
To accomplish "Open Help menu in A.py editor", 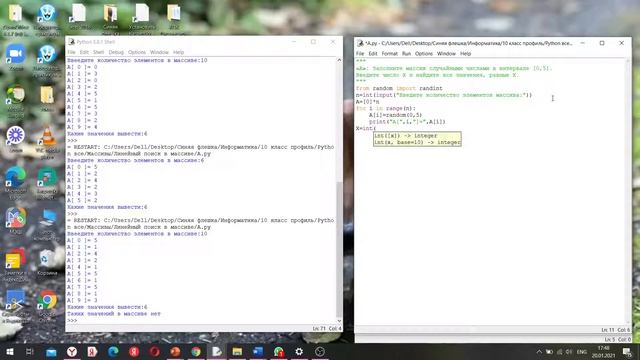I will pos(465,53).
